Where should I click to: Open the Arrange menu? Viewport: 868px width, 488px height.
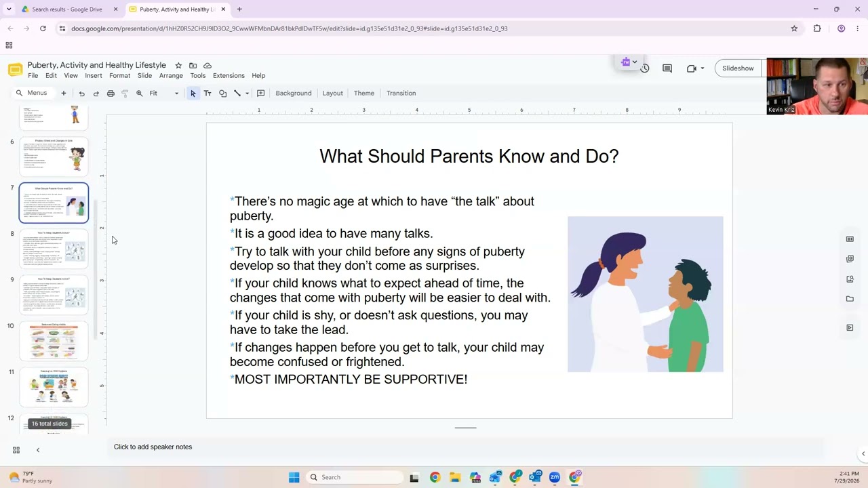[171, 76]
